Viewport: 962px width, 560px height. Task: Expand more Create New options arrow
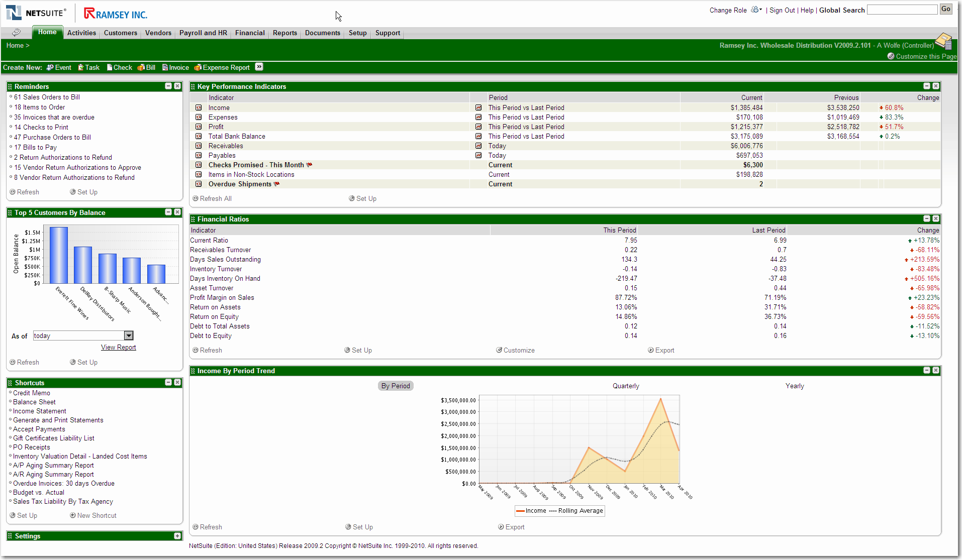tap(259, 67)
